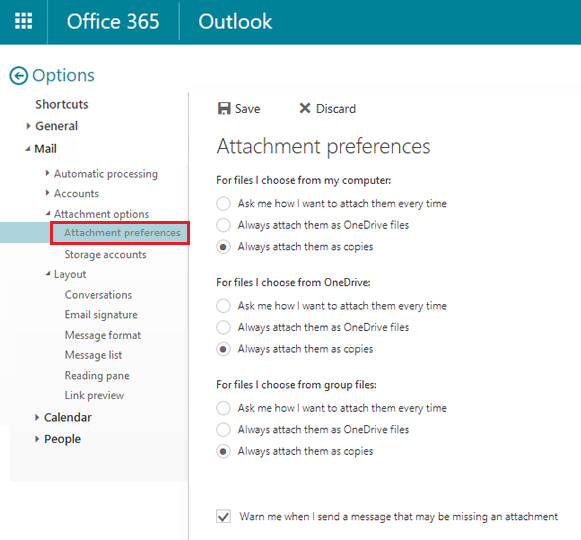Click the Outlook title in header

point(235,21)
